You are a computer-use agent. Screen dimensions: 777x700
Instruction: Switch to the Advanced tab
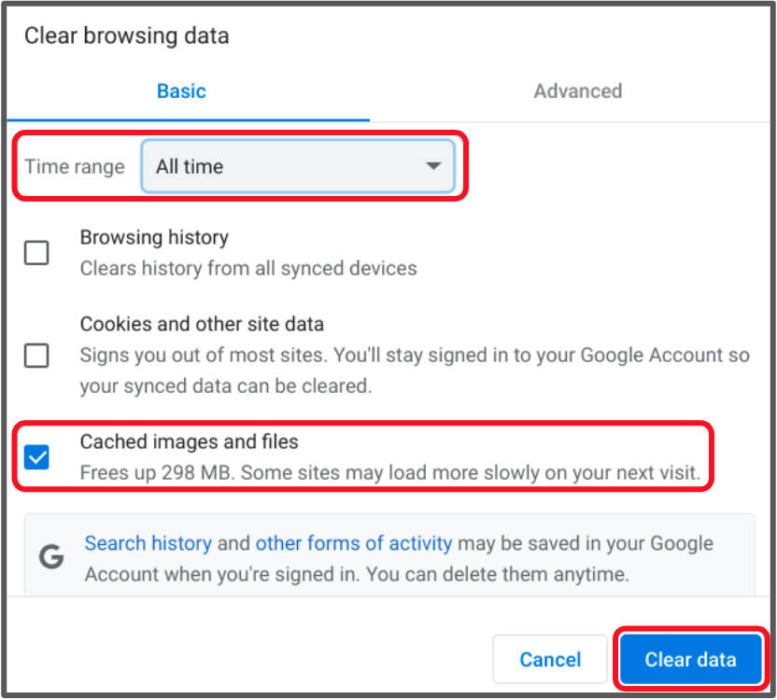click(x=577, y=91)
